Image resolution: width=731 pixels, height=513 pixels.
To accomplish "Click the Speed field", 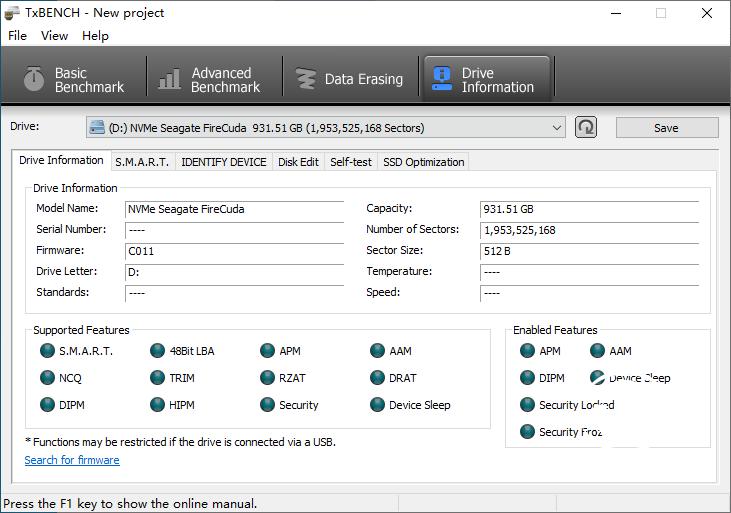I will pyautogui.click(x=589, y=293).
